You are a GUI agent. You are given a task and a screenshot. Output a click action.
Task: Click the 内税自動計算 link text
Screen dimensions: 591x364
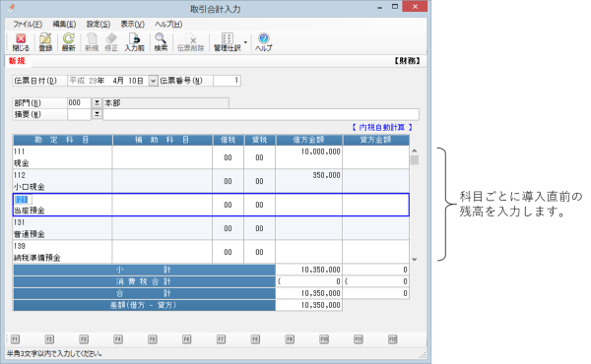coord(382,127)
